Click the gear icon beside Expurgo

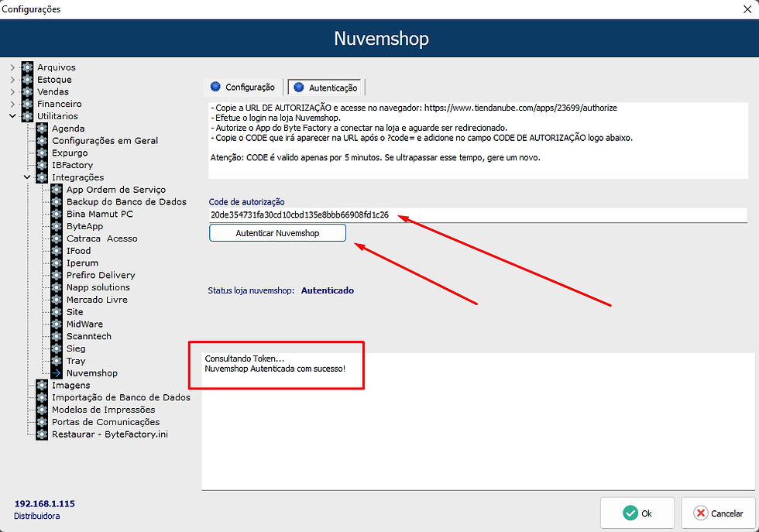(42, 153)
